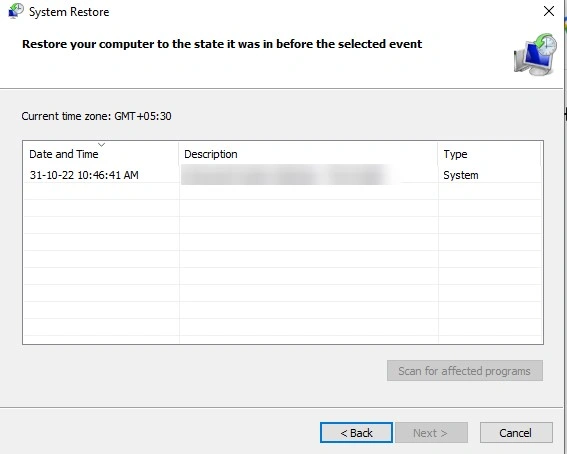567x454 pixels.
Task: Click divider between Description and Type columns
Action: [438, 154]
